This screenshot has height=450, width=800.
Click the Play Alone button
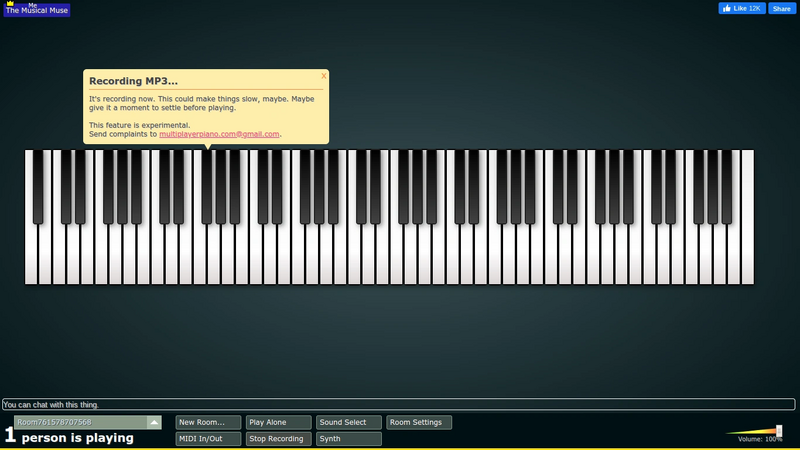pos(279,422)
